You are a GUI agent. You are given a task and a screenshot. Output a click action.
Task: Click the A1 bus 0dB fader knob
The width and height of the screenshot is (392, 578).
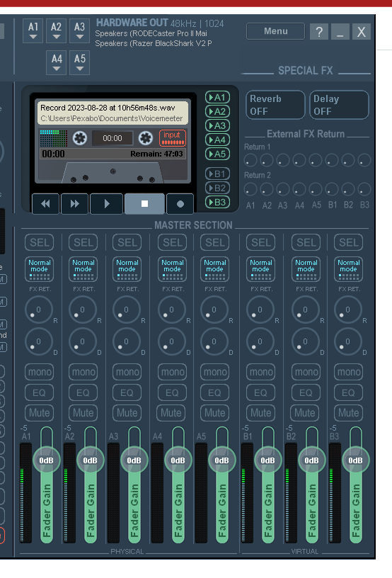[x=47, y=460]
